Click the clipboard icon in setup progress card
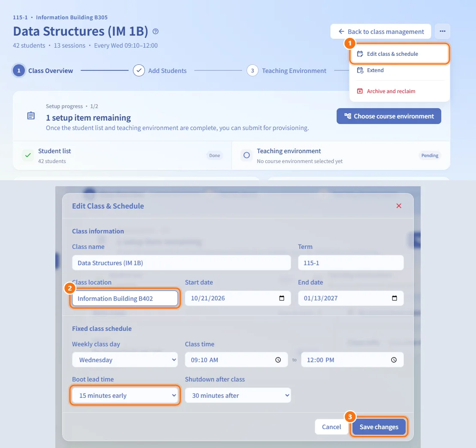 click(x=31, y=116)
